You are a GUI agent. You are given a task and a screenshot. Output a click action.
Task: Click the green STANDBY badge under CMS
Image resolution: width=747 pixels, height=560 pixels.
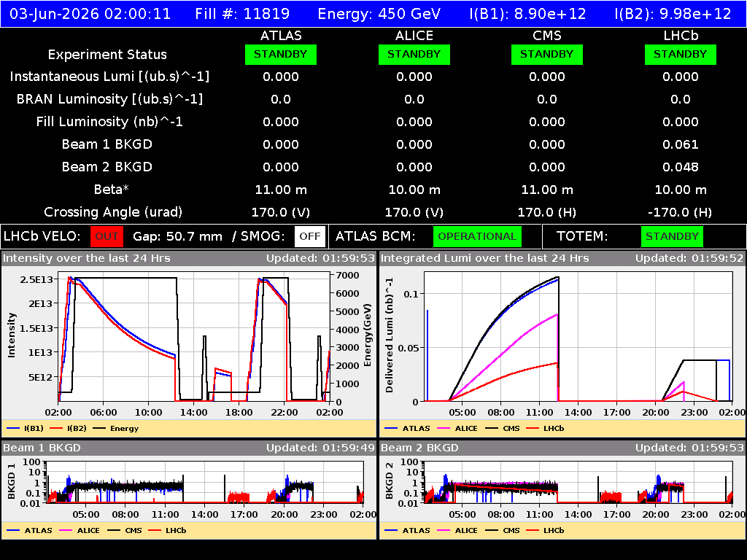click(x=547, y=54)
